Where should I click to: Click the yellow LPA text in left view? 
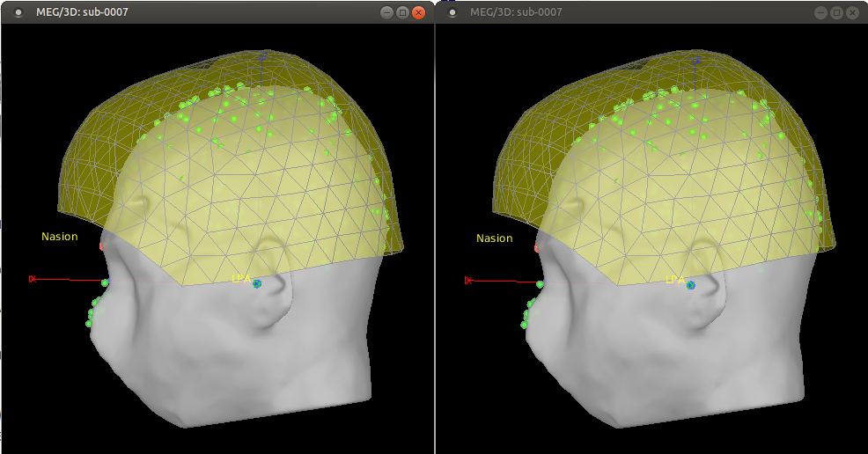click(240, 279)
